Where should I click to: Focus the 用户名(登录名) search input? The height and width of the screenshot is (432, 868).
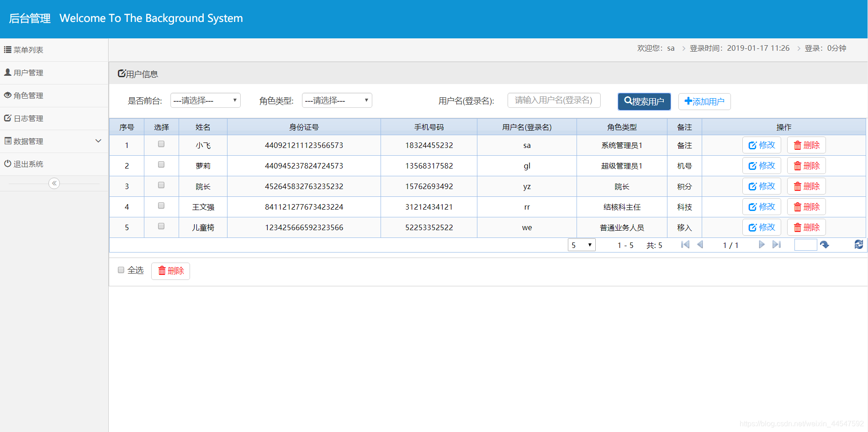coord(554,100)
